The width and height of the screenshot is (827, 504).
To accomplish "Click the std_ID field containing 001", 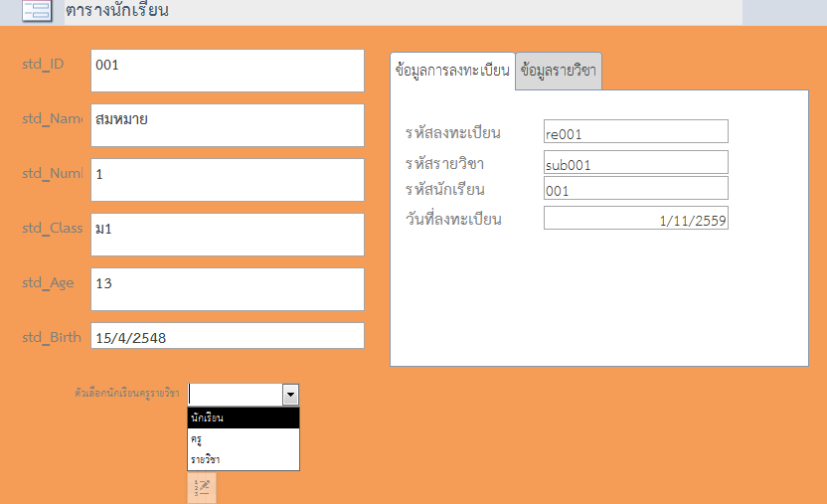I will tap(227, 70).
